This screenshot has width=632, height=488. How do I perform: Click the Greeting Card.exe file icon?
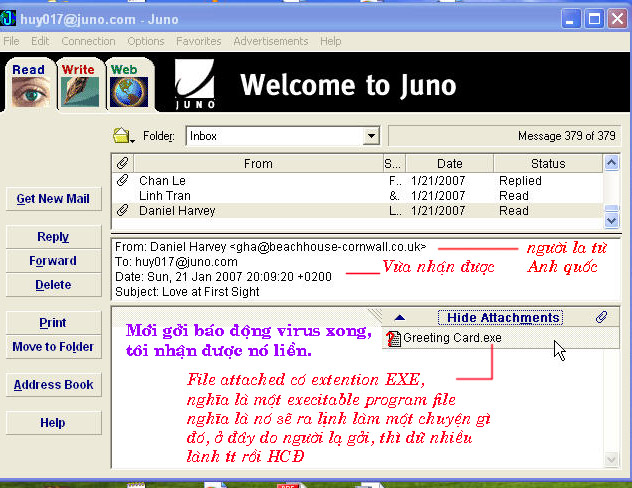click(393, 338)
